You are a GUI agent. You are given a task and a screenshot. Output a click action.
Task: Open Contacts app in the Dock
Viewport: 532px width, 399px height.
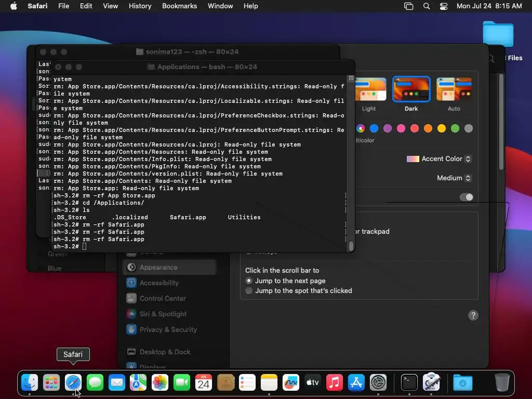point(225,382)
